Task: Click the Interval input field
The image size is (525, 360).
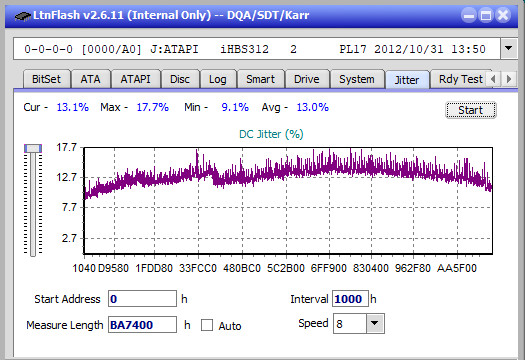Action: click(350, 299)
